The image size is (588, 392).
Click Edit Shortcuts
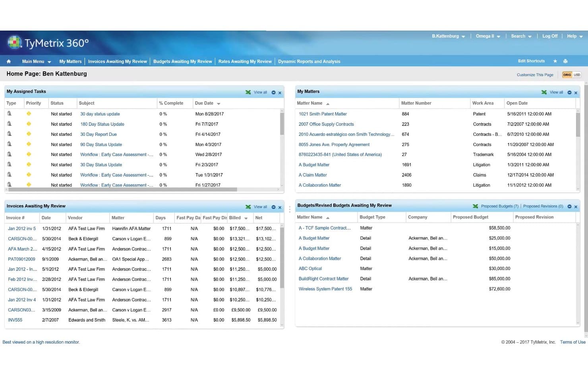[x=531, y=61]
